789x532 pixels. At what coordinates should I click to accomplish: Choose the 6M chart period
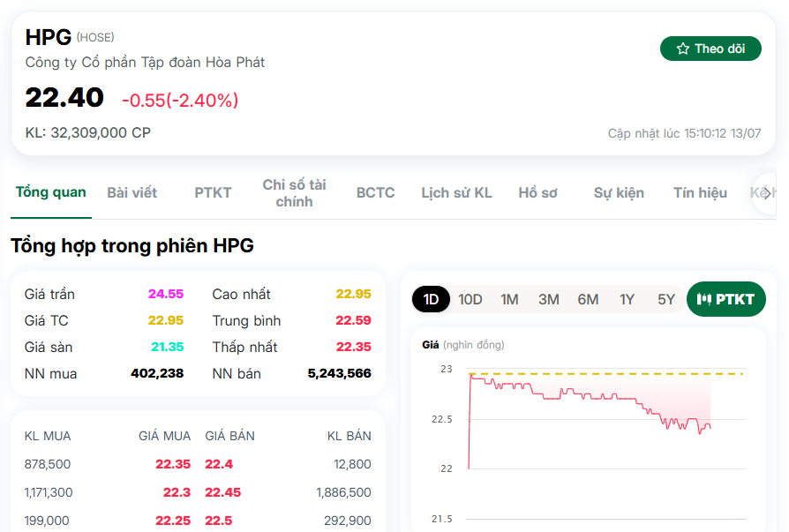(x=588, y=299)
